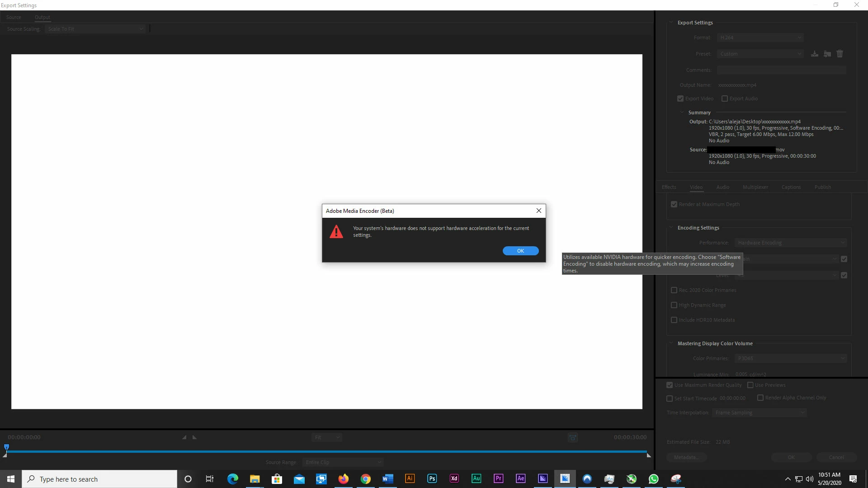Click the Import Presets icon
The width and height of the screenshot is (868, 488).
[x=827, y=54]
